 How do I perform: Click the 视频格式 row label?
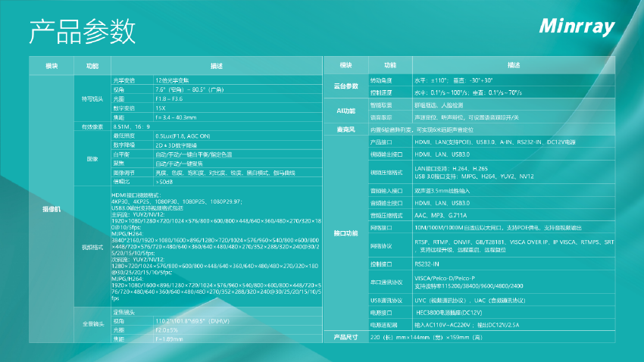(92, 248)
